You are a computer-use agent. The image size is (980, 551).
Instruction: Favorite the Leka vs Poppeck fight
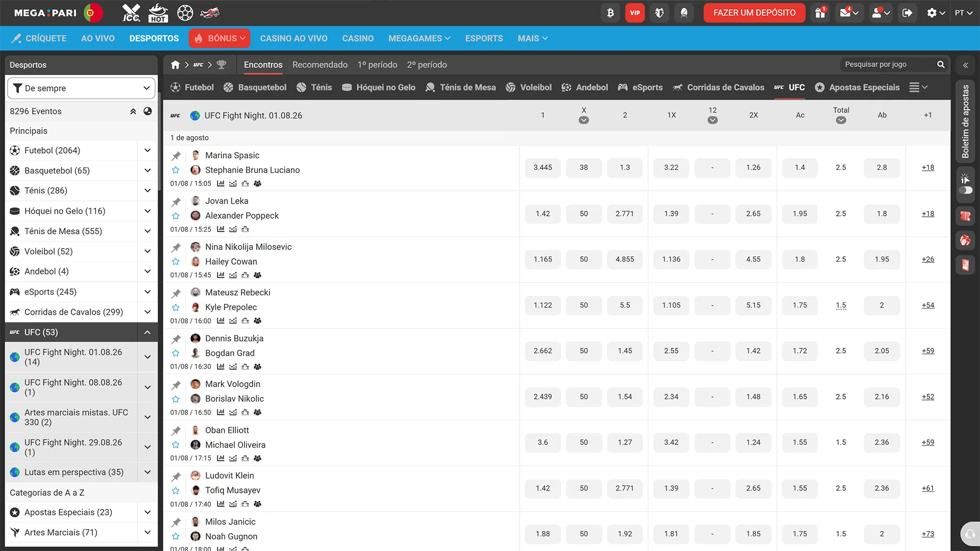click(176, 216)
